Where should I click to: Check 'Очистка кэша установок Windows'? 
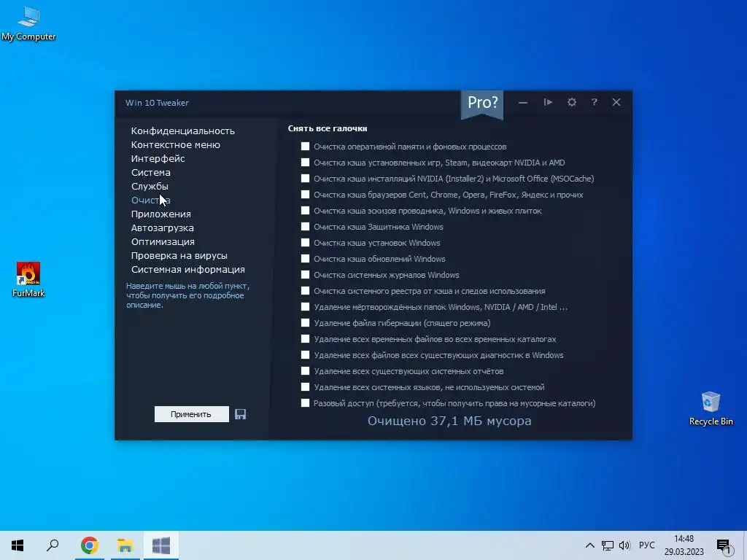pyautogui.click(x=306, y=242)
